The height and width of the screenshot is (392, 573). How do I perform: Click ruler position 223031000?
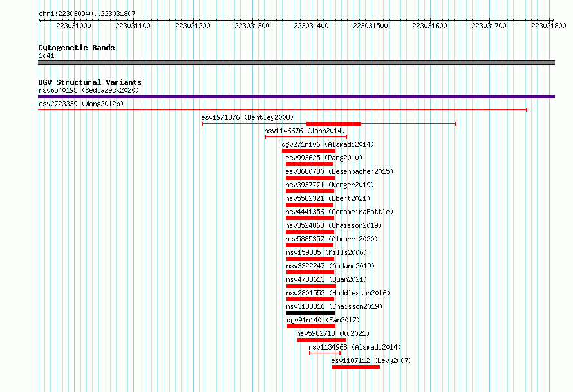[x=73, y=26]
